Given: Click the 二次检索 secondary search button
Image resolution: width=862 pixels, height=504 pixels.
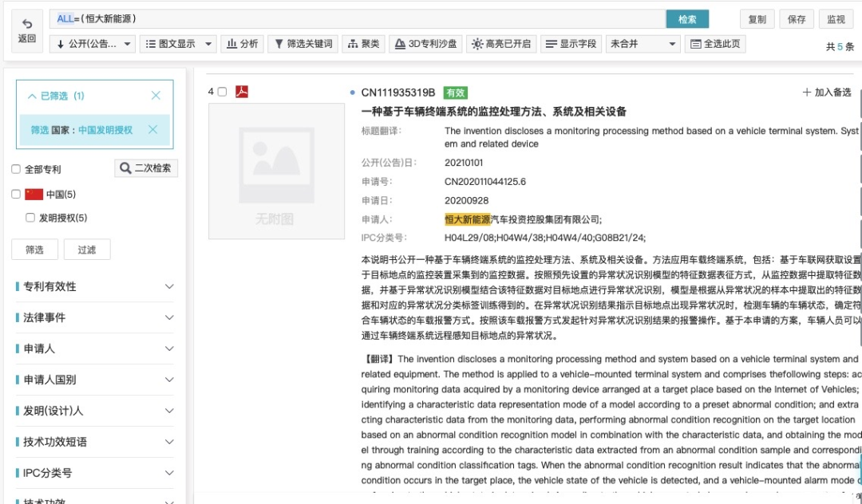Looking at the screenshot, I should tap(146, 168).
